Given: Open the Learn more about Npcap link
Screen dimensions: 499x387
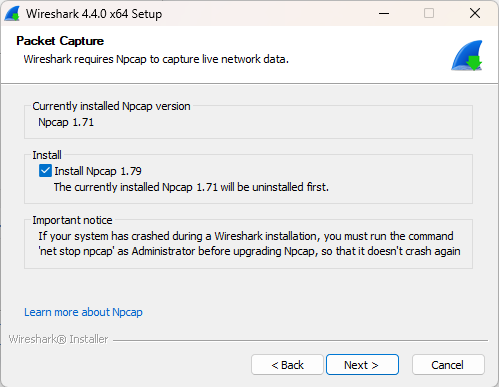Looking at the screenshot, I should [x=83, y=312].
